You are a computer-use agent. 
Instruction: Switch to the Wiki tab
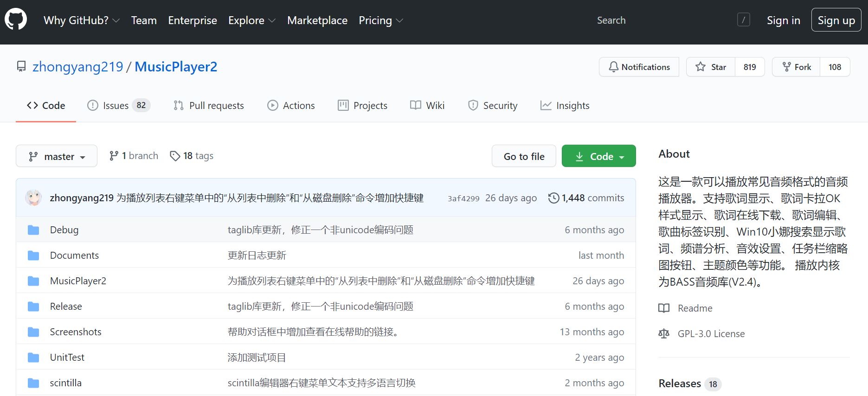(427, 106)
